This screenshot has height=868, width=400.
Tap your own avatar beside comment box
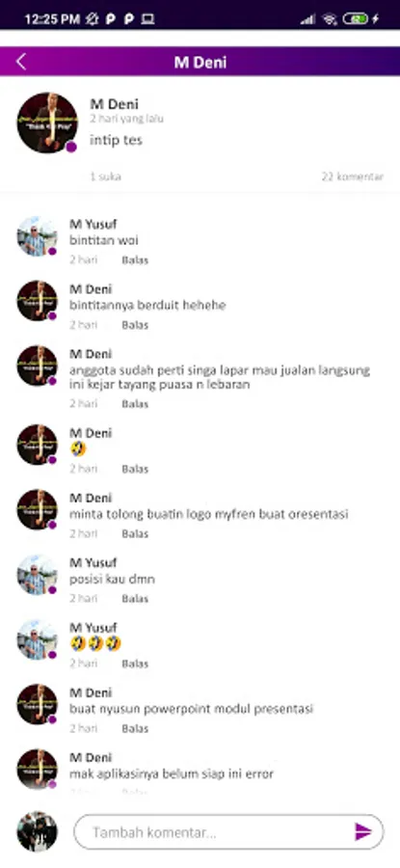pos(37,831)
